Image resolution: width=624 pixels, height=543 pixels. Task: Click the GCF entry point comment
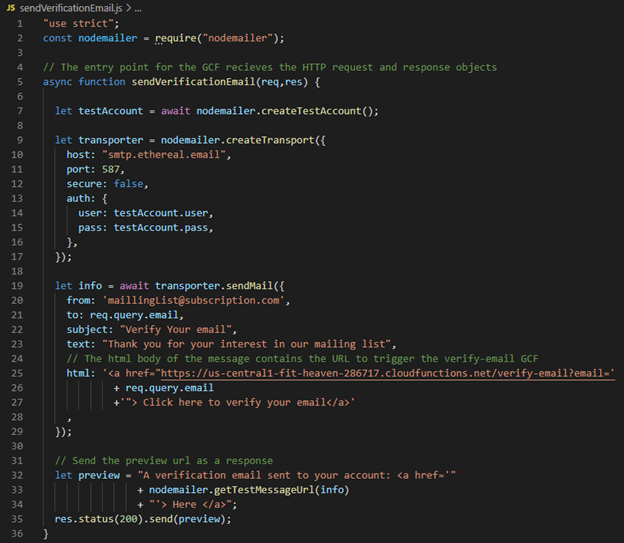(270, 67)
